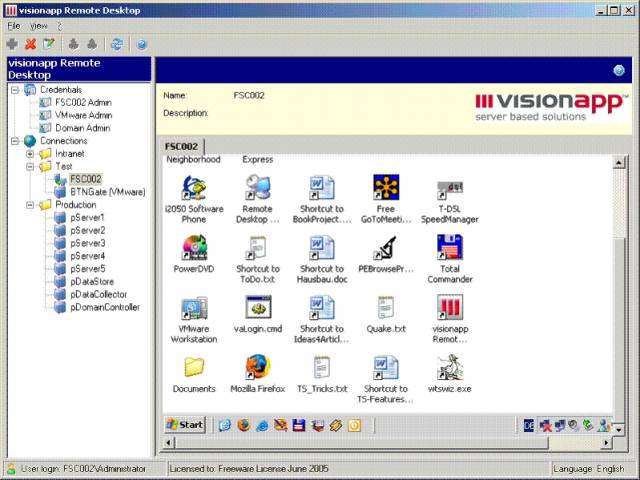Click the remote Start button

[x=185, y=425]
